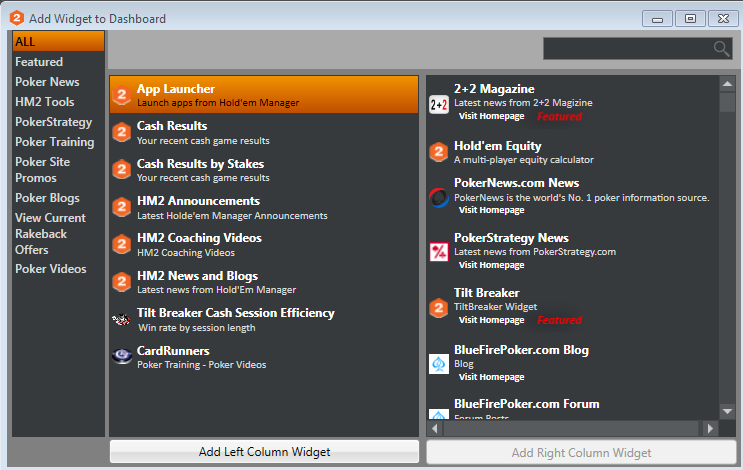The width and height of the screenshot is (743, 470).
Task: Click the Tilt Breaker Cash Session Efficiency icon
Action: click(121, 319)
